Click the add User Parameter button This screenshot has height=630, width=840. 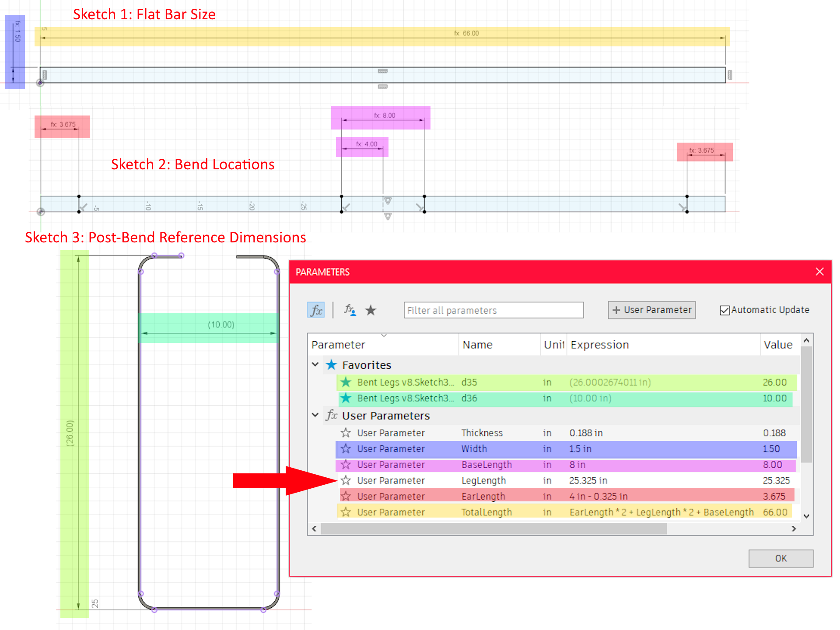click(651, 310)
